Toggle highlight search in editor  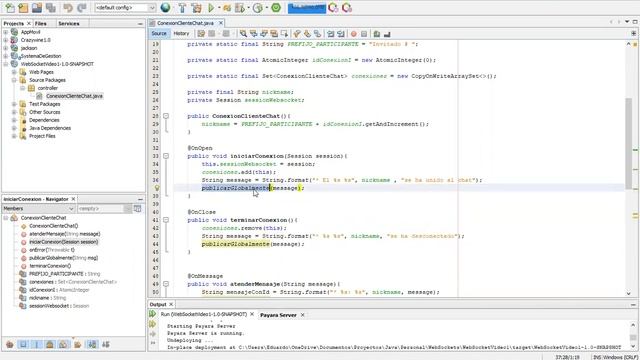tap(274, 34)
